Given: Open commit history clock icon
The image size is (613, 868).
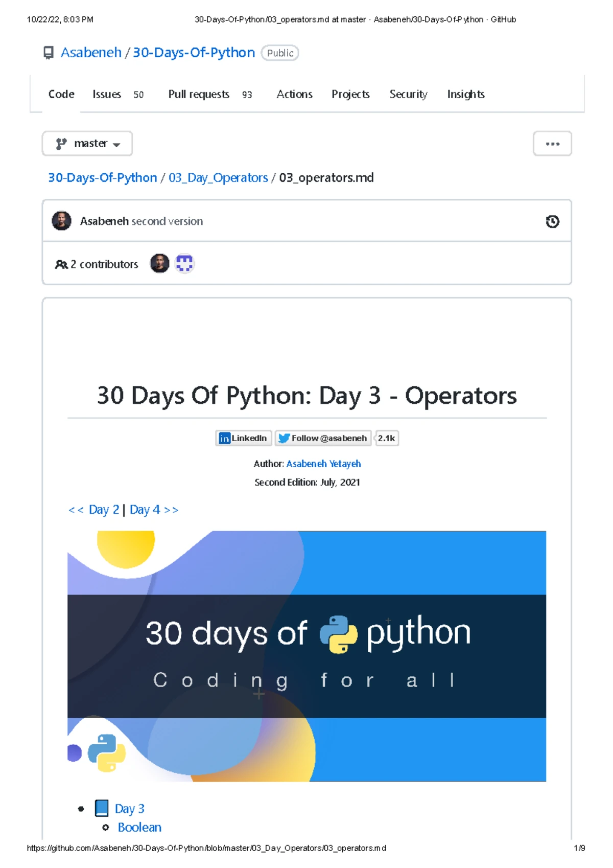Looking at the screenshot, I should point(552,221).
